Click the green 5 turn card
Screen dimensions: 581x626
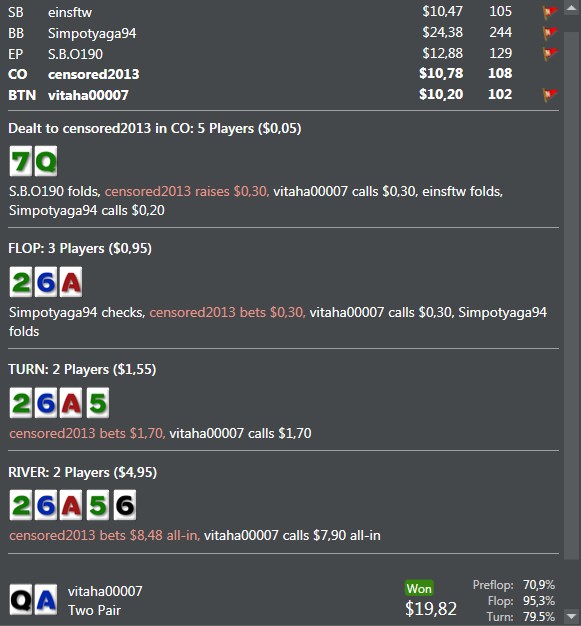97,403
